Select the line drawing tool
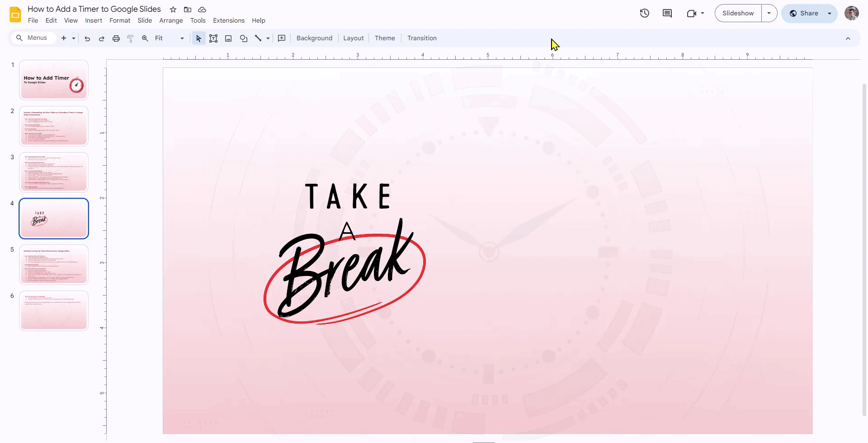Screen dimensions: 868x443 point(258,38)
